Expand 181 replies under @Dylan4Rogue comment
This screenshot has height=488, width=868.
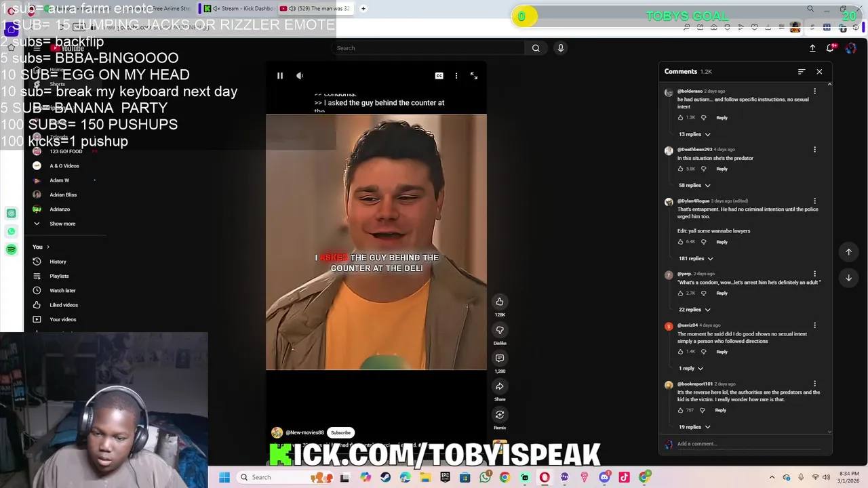[696, 258]
